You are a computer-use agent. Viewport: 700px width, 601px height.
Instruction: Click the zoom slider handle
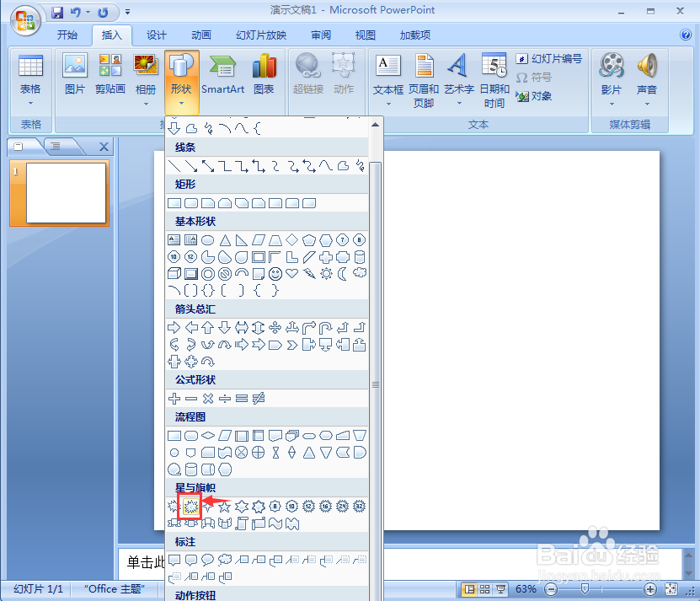pyautogui.click(x=585, y=589)
